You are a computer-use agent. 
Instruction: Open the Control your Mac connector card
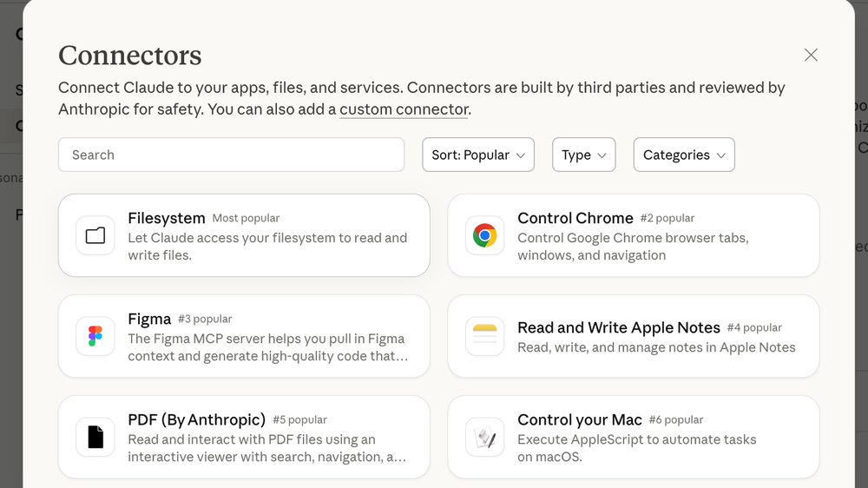point(634,437)
